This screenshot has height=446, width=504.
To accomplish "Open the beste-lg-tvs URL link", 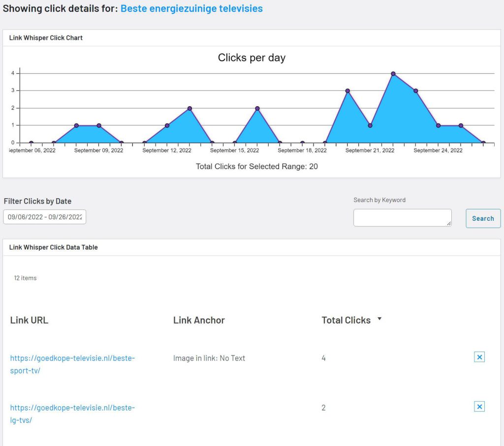I will 72,414.
